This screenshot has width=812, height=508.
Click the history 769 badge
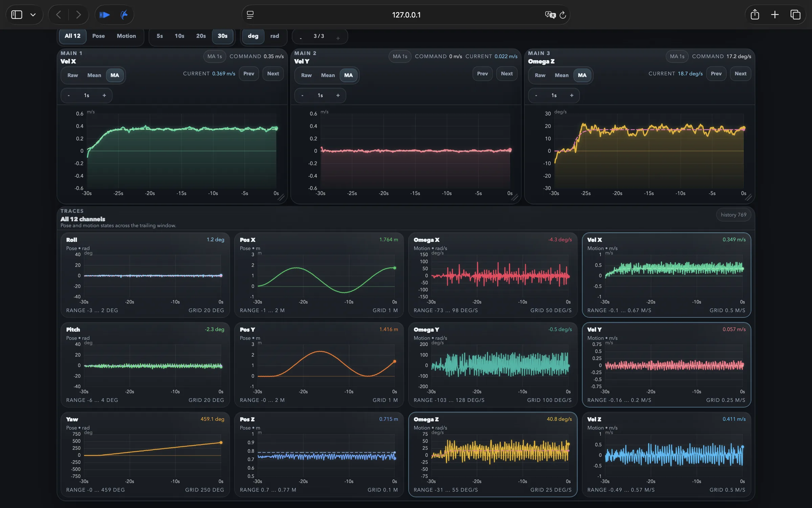click(x=734, y=215)
